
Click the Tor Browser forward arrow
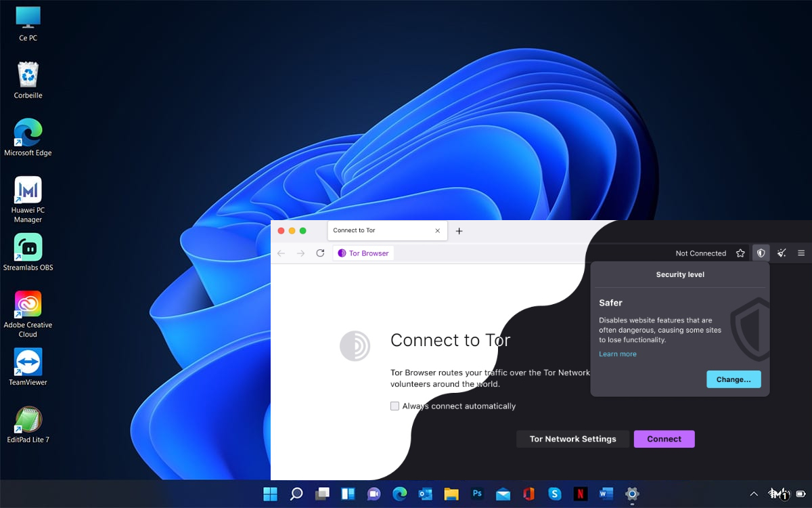point(301,253)
